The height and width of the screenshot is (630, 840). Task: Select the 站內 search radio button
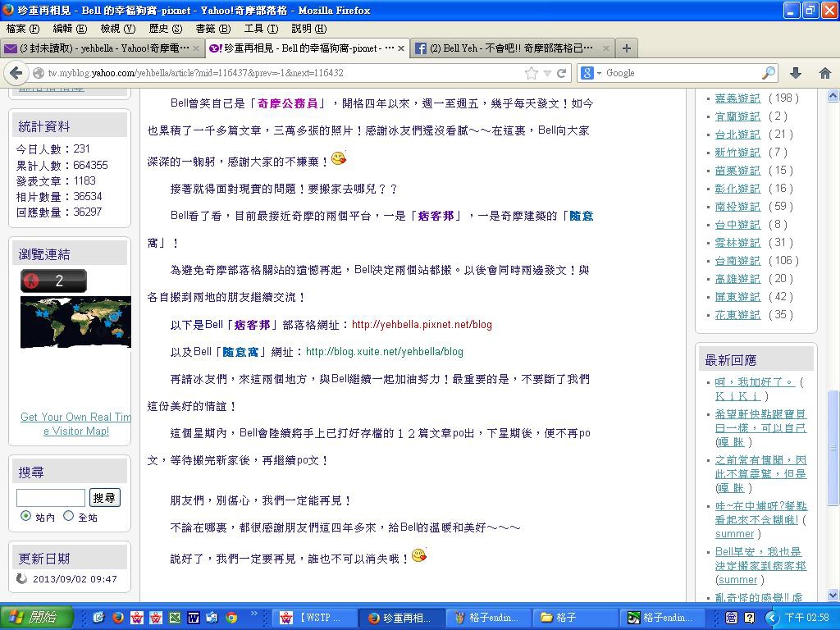tap(25, 516)
